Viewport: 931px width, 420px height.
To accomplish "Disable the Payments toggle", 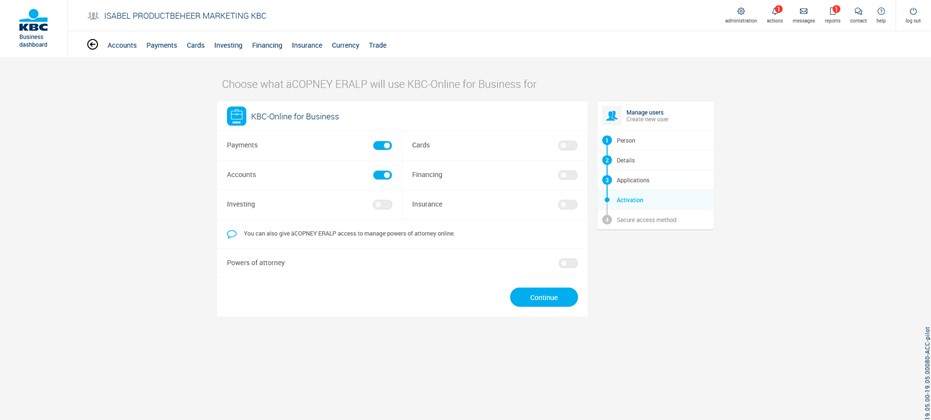I will pyautogui.click(x=382, y=146).
